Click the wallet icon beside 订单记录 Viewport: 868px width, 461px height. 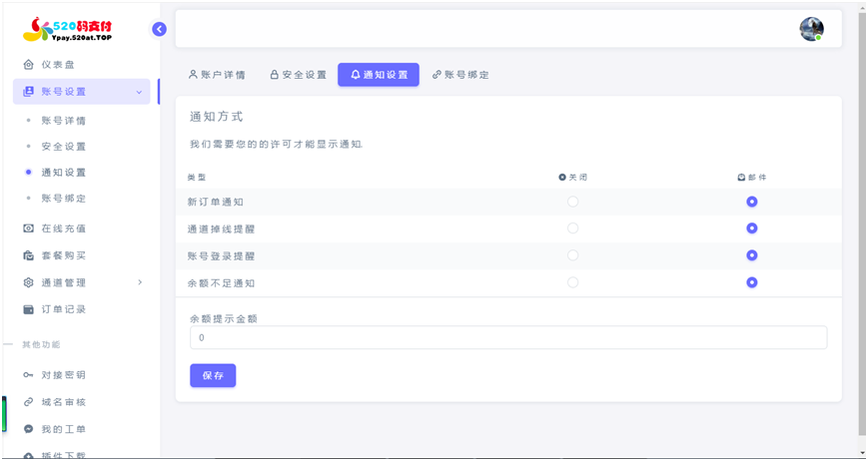[28, 309]
